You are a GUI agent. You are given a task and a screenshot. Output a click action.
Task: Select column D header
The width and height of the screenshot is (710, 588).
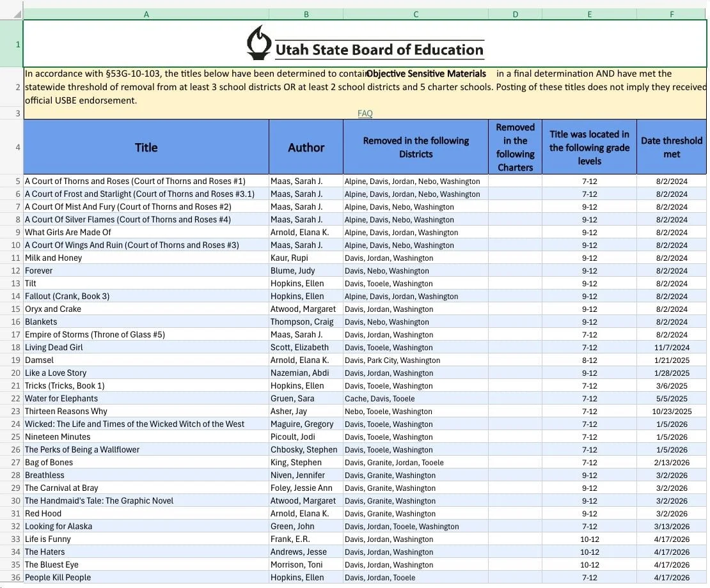516,14
